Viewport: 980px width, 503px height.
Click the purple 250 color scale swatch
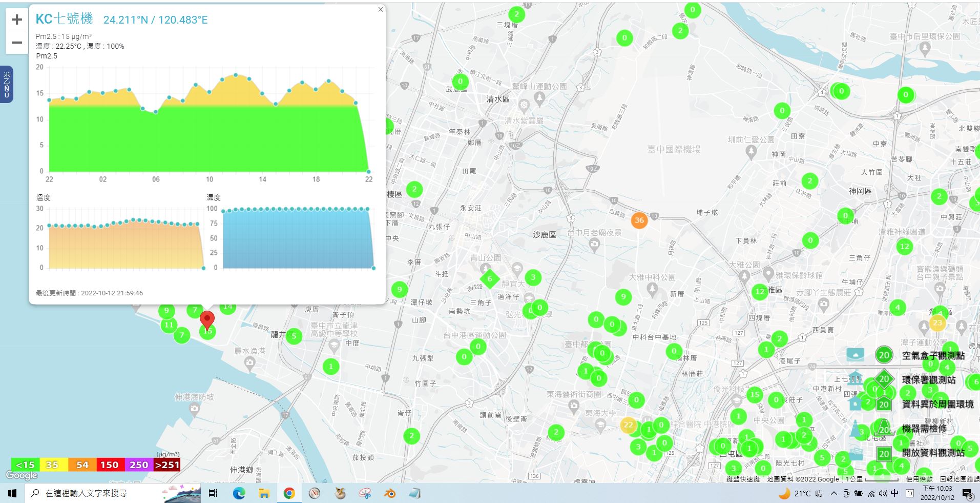(138, 465)
